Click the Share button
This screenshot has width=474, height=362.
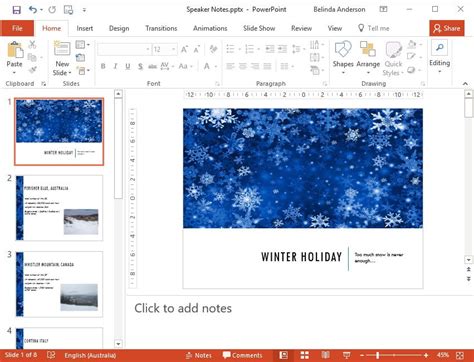pos(447,28)
